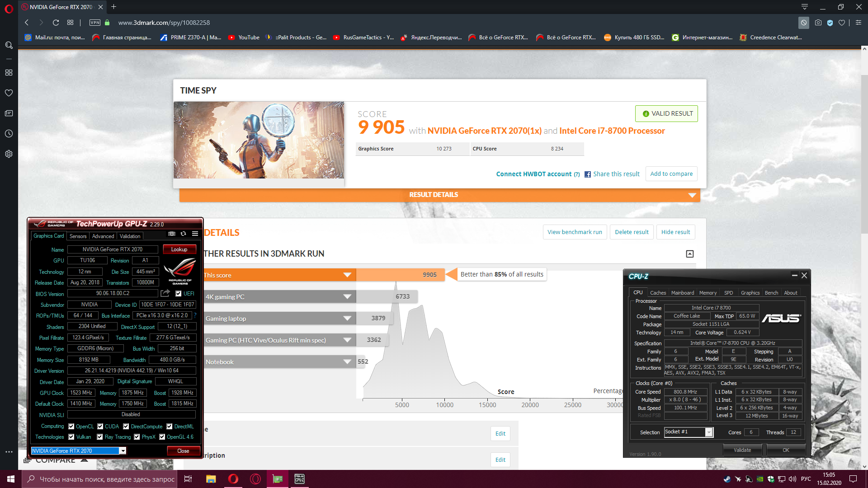Image resolution: width=868 pixels, height=488 pixels.
Task: Reload the page in Opera
Action: (x=56, y=23)
